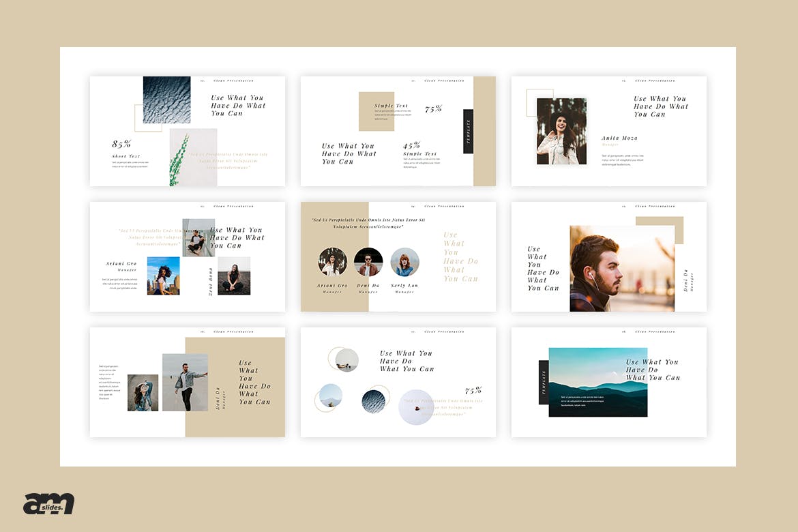Open the teal mountain landscape image

click(x=597, y=382)
